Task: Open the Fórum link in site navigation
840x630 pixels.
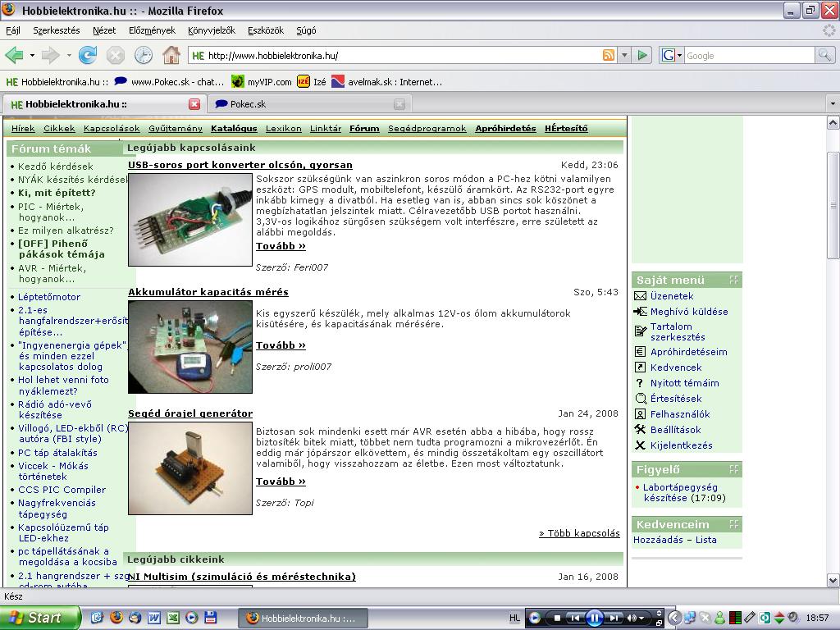Action: pos(364,129)
